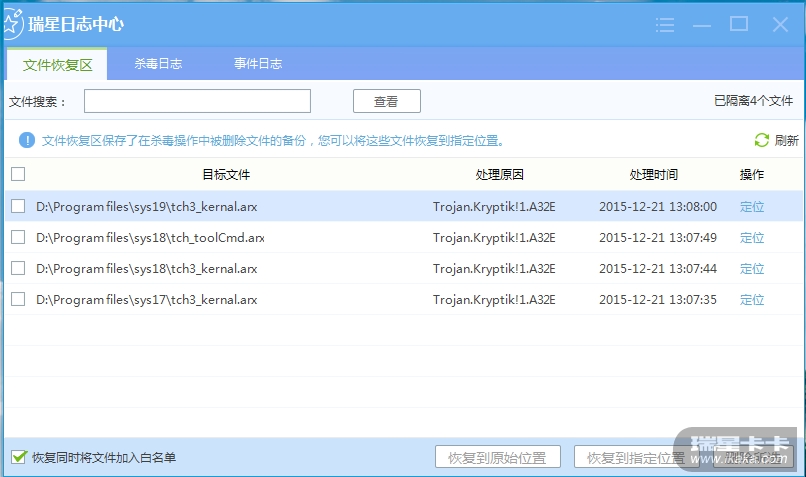806x477 pixels.
Task: Click timestamp 2015-12-21 13:07:44
Action: click(x=658, y=268)
